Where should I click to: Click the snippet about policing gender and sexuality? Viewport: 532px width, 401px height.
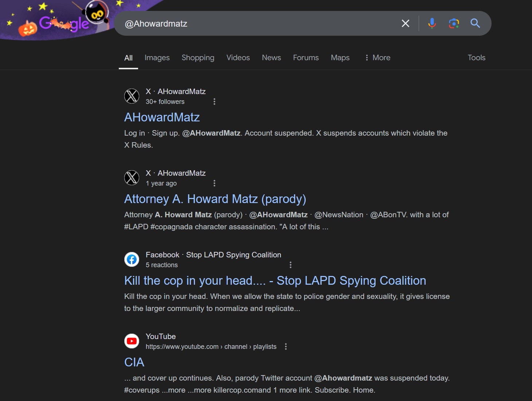point(287,302)
